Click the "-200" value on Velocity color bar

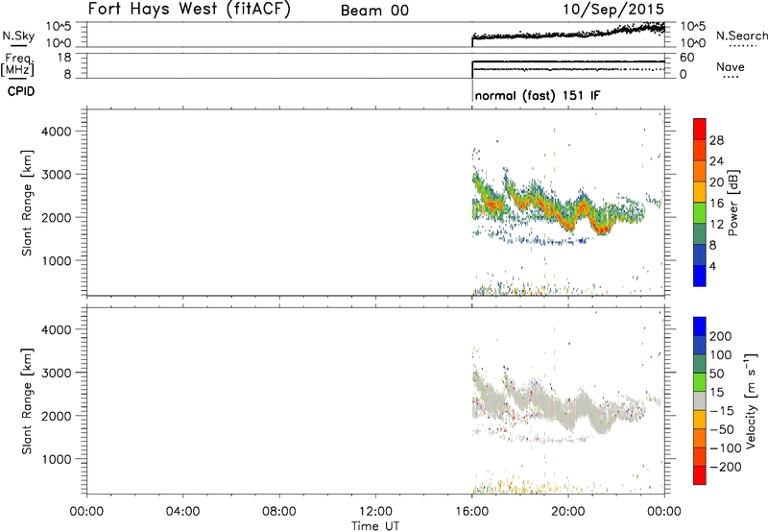(x=725, y=467)
